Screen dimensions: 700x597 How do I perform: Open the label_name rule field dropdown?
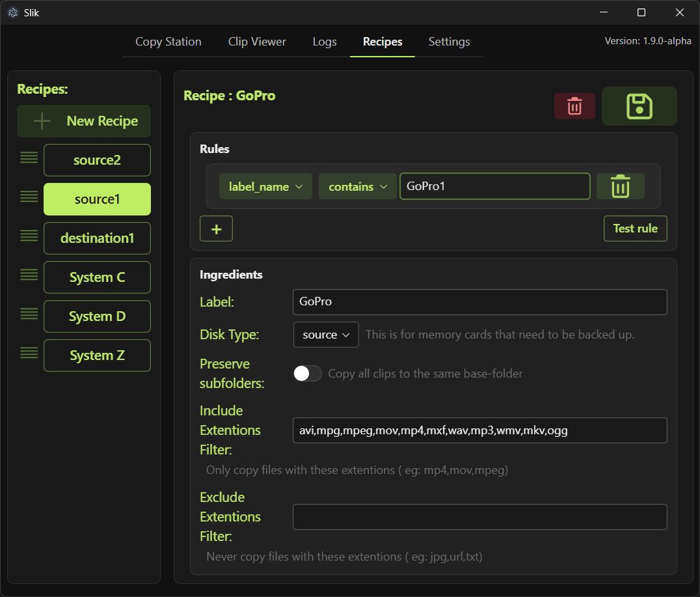(x=265, y=187)
